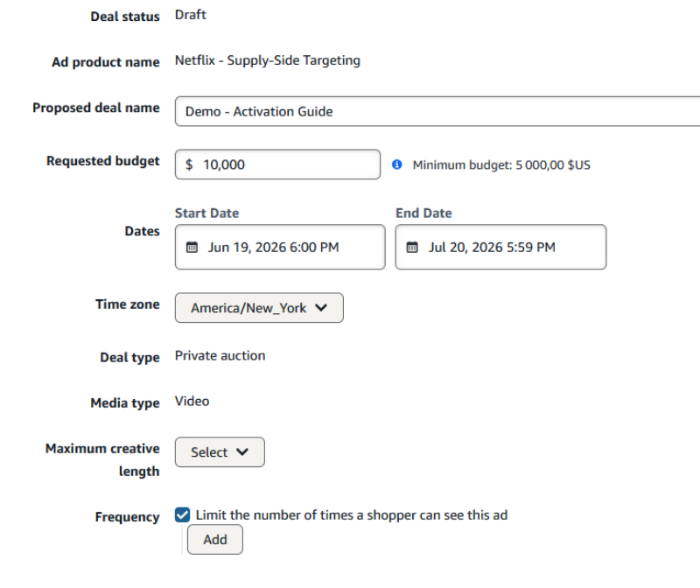700x588 pixels.
Task: Click the 'Netflix - Supply-Side Targeting' text
Action: 268,60
